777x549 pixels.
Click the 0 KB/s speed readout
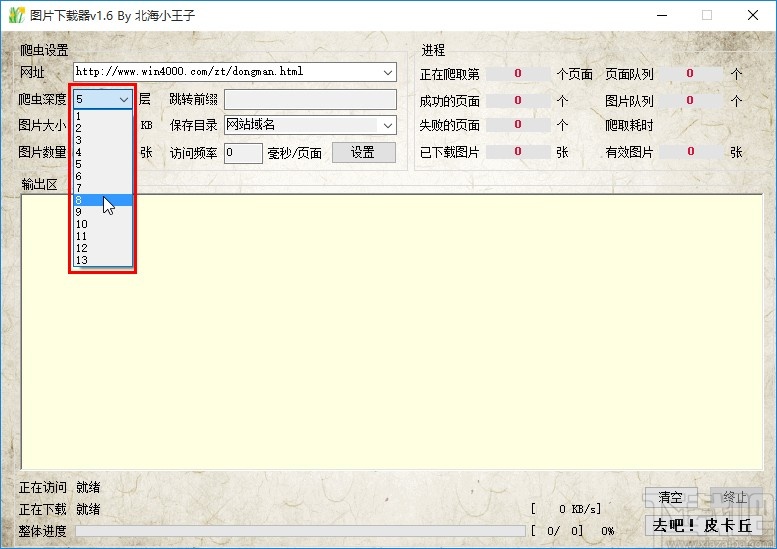click(x=566, y=509)
